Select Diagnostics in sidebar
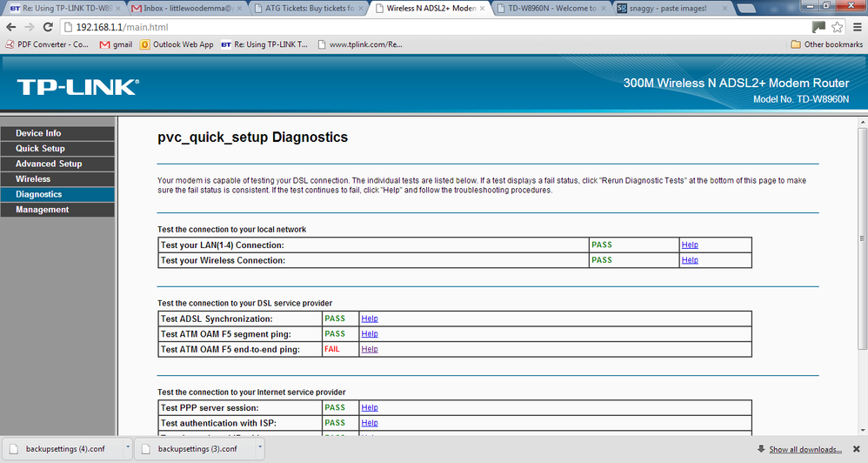 pyautogui.click(x=57, y=194)
